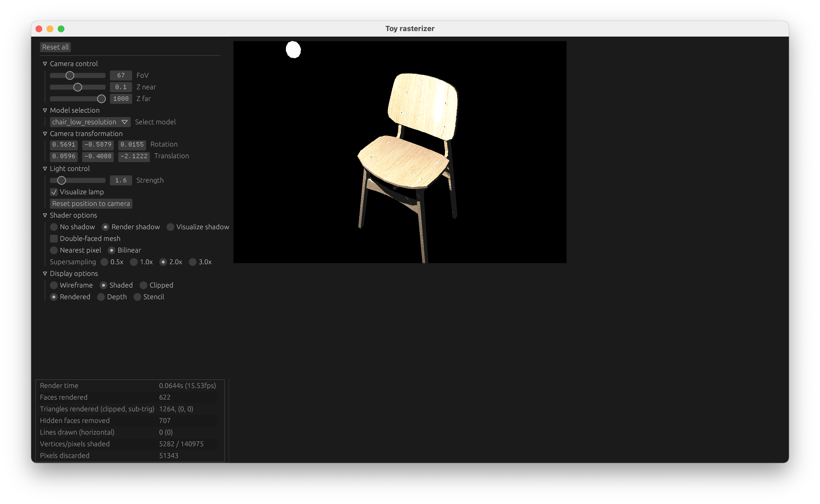Click the light Strength slider handle
The image size is (820, 504).
coord(61,181)
